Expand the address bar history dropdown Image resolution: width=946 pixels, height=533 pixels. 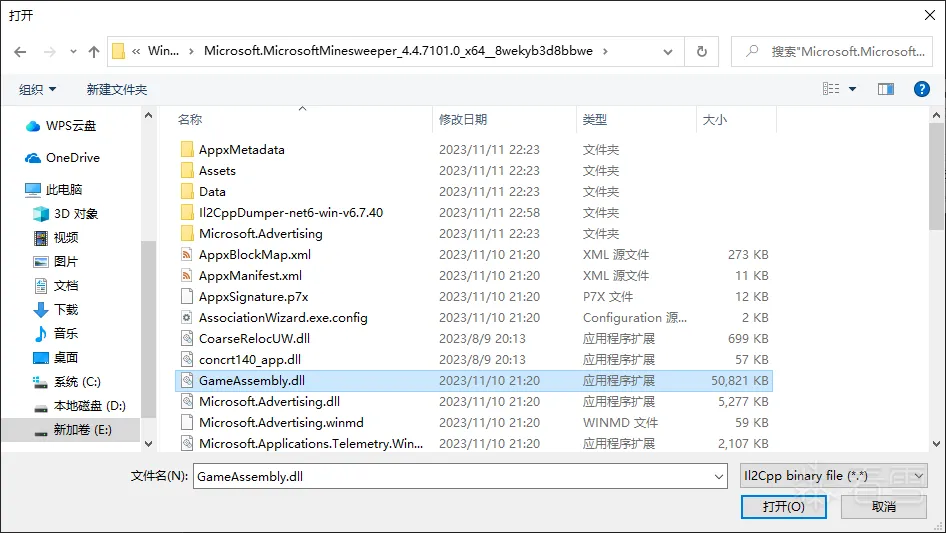pyautogui.click(x=668, y=52)
